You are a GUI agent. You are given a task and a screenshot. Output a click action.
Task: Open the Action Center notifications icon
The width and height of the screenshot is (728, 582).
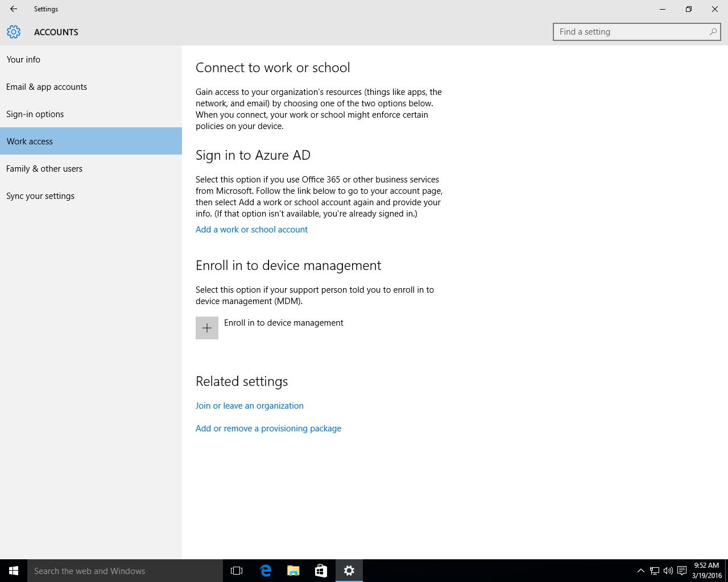coord(682,571)
